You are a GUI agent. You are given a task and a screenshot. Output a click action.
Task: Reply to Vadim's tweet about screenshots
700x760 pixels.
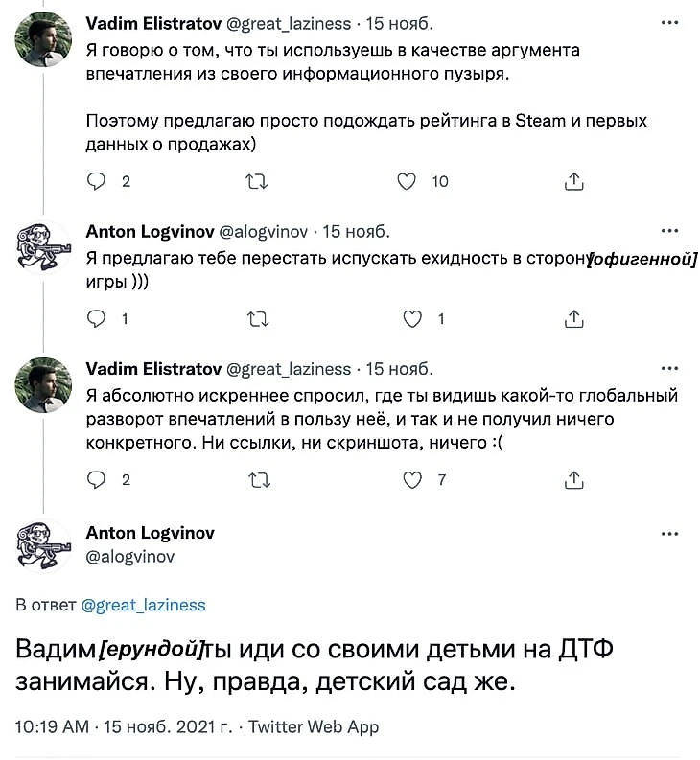click(96, 479)
